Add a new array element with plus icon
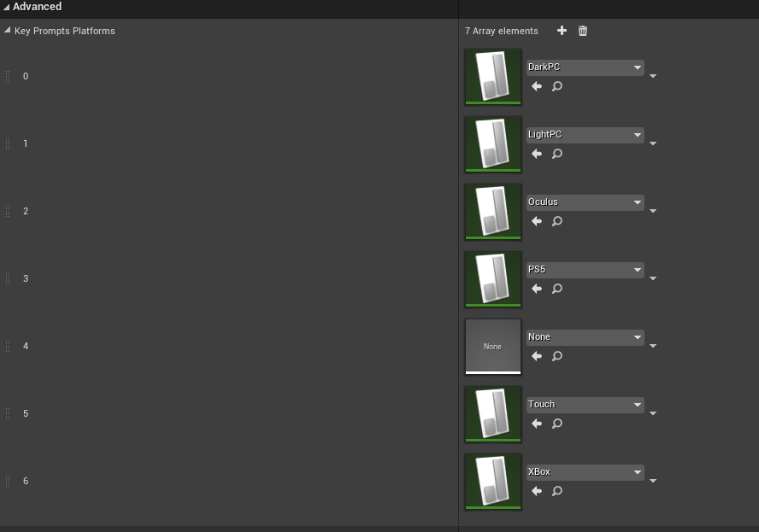This screenshot has height=532, width=759. pyautogui.click(x=562, y=31)
